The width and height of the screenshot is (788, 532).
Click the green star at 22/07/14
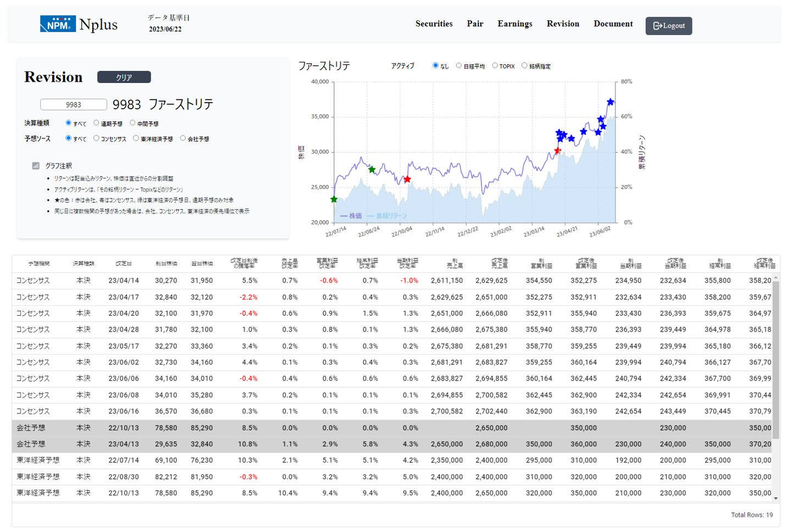point(334,199)
